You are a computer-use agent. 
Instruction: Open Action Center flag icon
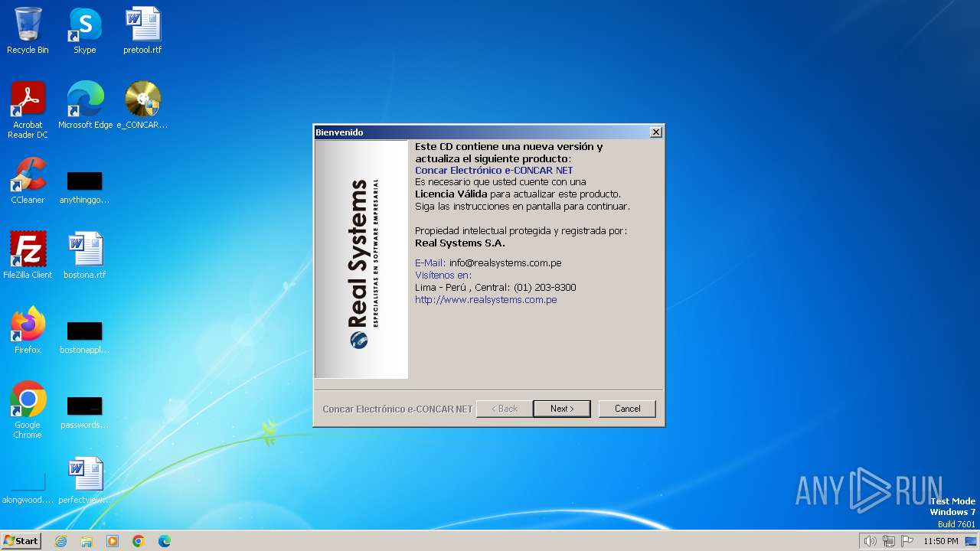(x=907, y=541)
